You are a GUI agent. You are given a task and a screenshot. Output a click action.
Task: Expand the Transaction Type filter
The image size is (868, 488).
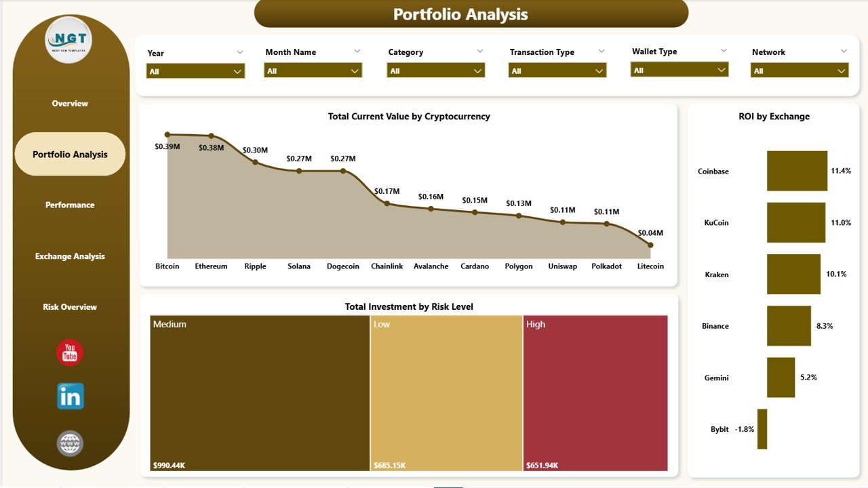pos(557,70)
